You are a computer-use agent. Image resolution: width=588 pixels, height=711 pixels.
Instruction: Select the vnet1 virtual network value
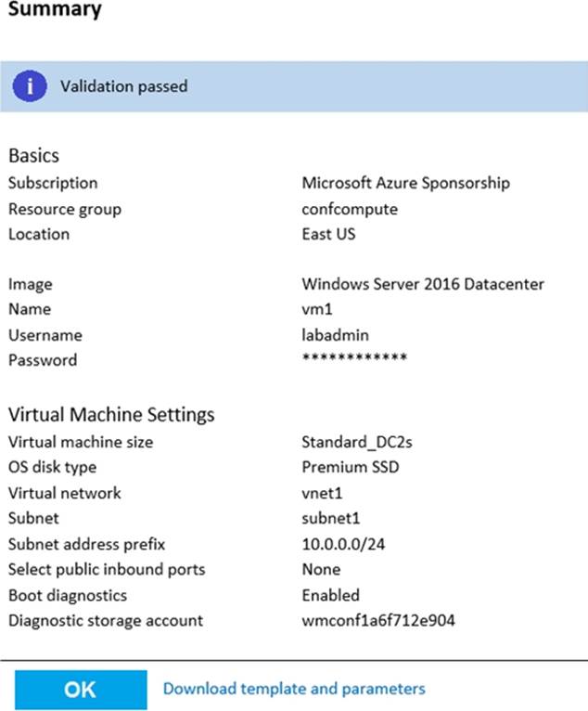point(321,493)
